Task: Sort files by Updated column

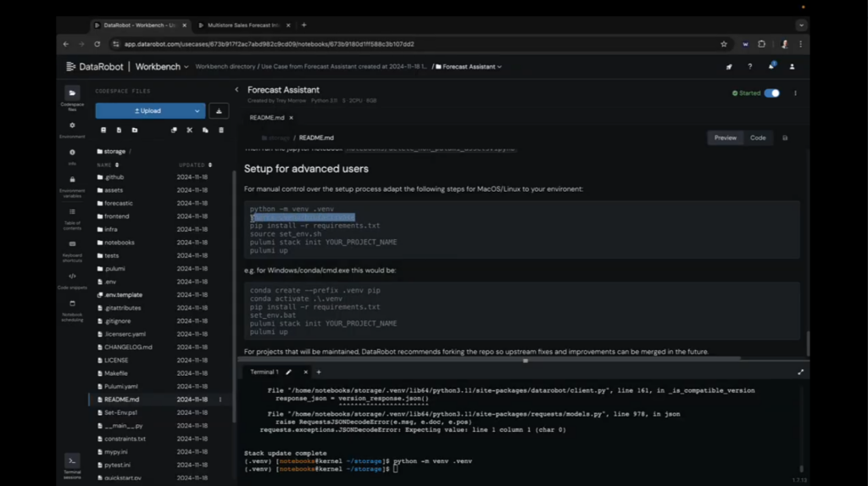Action: pos(195,165)
